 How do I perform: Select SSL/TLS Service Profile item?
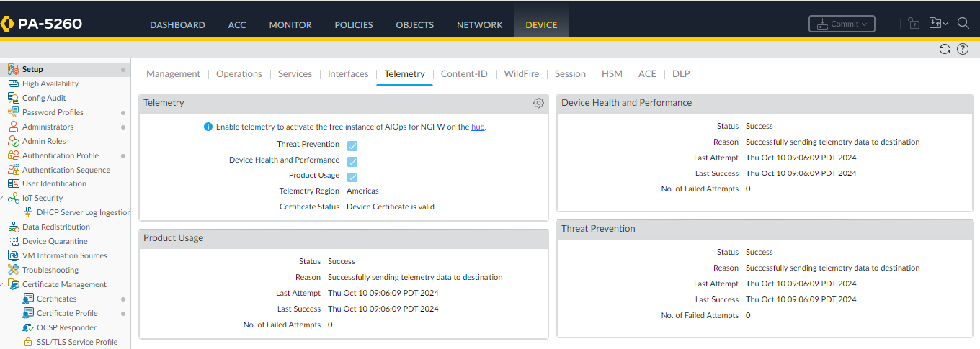point(77,342)
